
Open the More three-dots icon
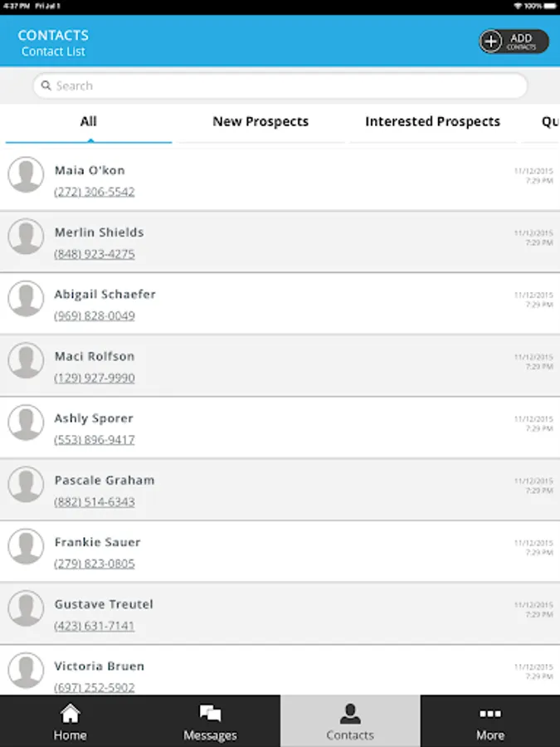(490, 714)
